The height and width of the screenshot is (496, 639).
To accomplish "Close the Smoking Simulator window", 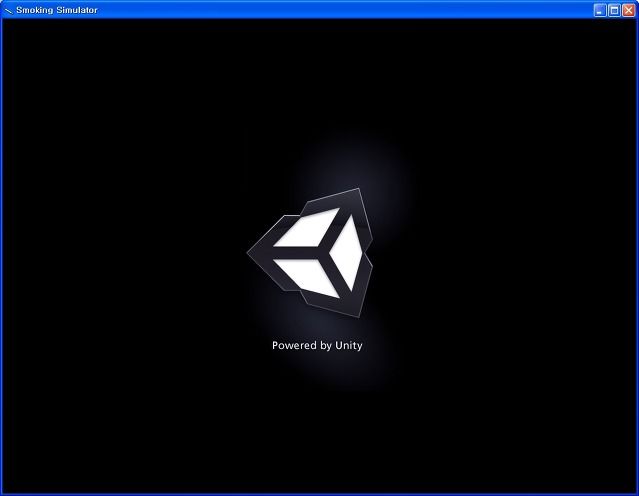I will pyautogui.click(x=628, y=10).
